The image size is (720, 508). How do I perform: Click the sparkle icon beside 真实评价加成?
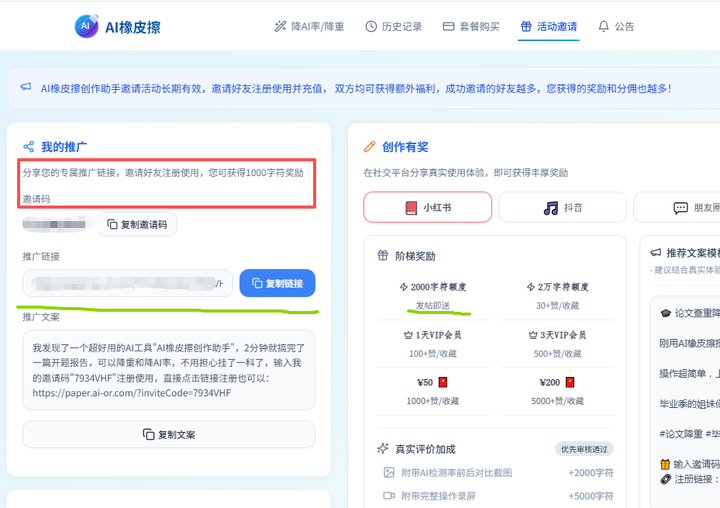(x=383, y=449)
